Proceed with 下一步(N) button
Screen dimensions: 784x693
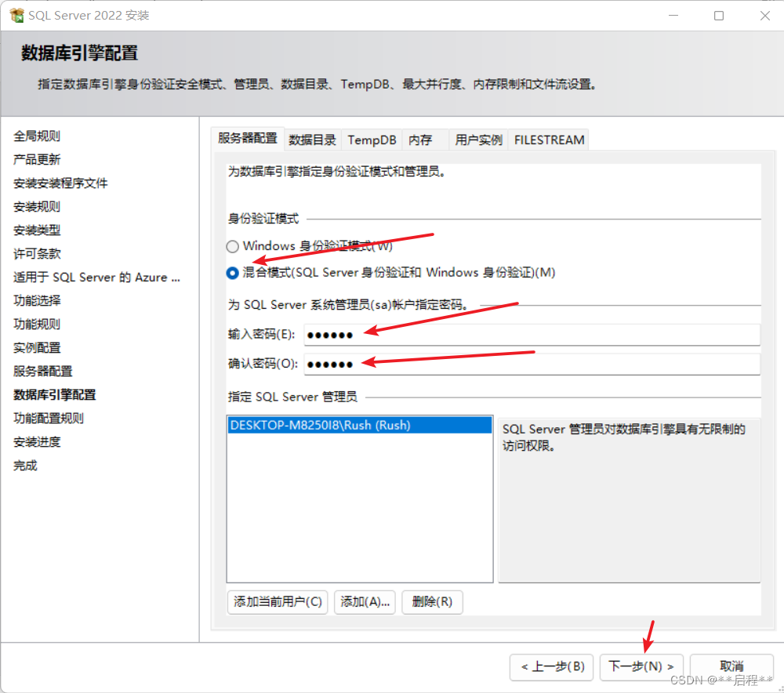click(641, 666)
